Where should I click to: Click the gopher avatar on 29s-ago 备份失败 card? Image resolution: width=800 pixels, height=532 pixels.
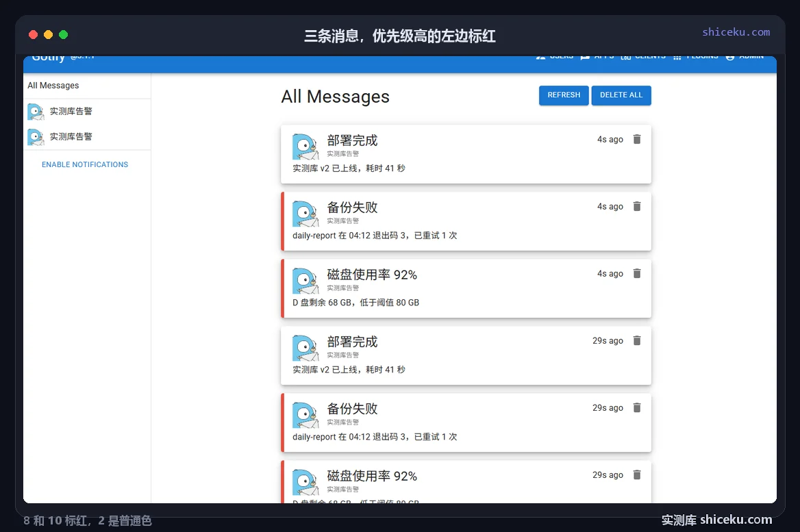click(305, 415)
